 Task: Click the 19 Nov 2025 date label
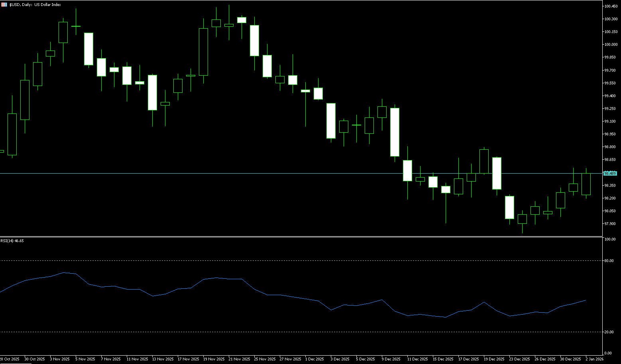(214, 359)
